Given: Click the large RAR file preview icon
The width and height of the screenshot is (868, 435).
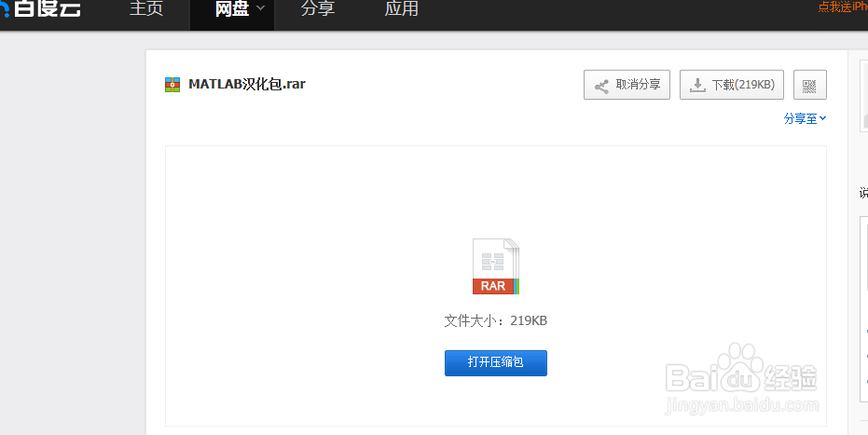Looking at the screenshot, I should pos(495,265).
